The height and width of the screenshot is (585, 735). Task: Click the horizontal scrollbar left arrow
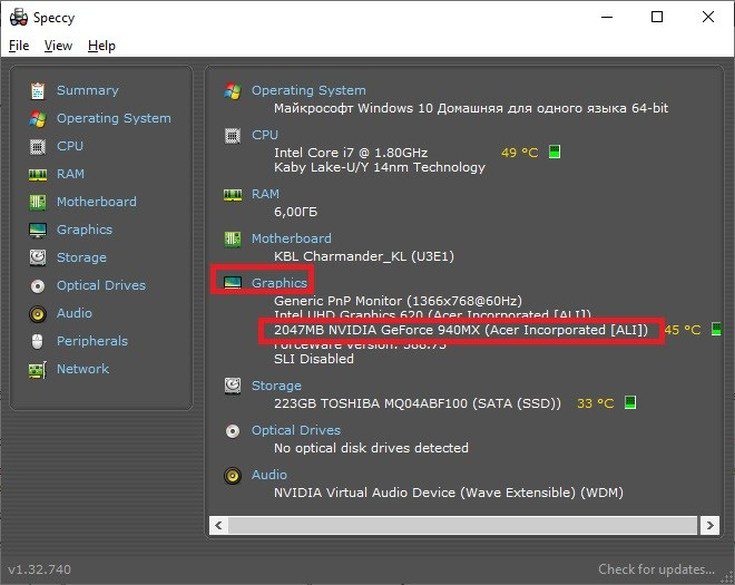click(218, 525)
